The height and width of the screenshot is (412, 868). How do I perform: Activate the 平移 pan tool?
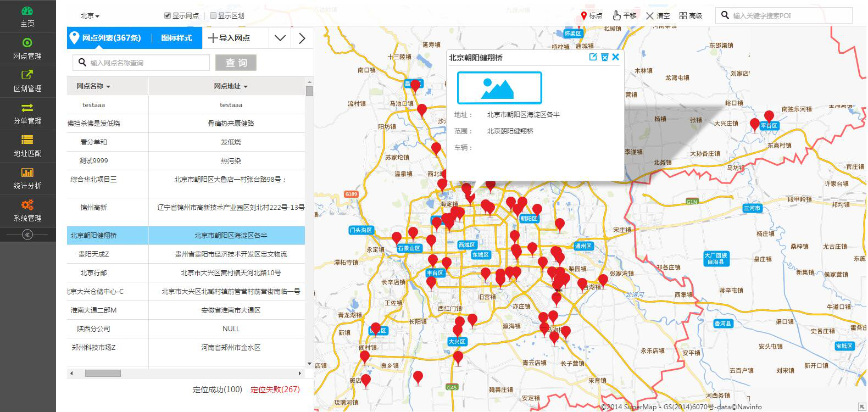tap(625, 15)
